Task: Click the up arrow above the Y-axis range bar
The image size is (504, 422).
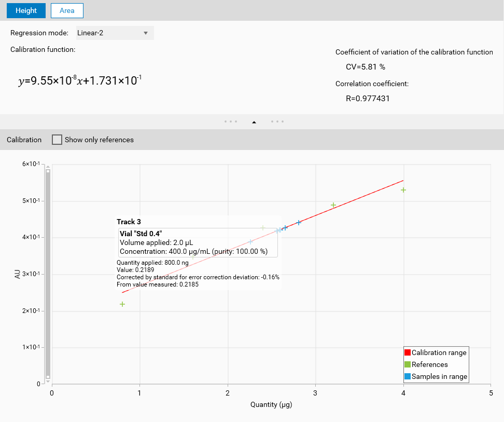Action: 48,167
